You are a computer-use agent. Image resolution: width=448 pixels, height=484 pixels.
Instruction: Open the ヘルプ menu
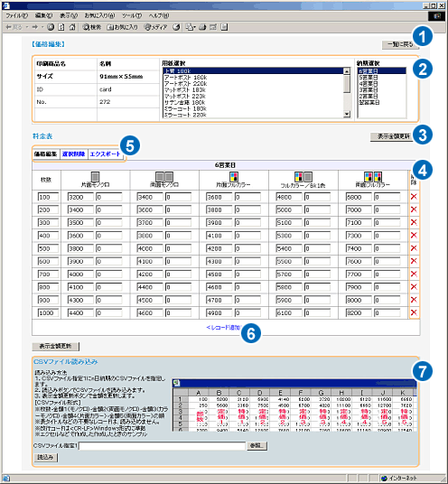(159, 15)
